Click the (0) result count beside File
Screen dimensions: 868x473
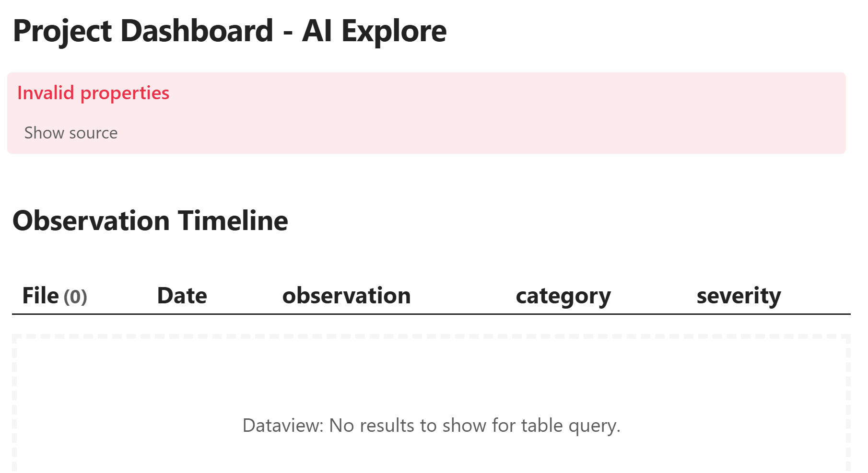pyautogui.click(x=75, y=297)
